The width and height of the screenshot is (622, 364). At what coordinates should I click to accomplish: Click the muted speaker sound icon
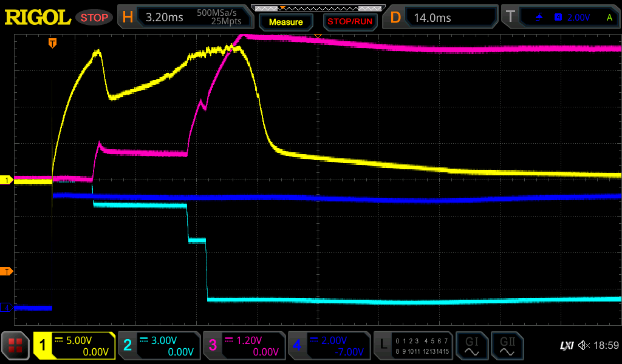pos(584,346)
